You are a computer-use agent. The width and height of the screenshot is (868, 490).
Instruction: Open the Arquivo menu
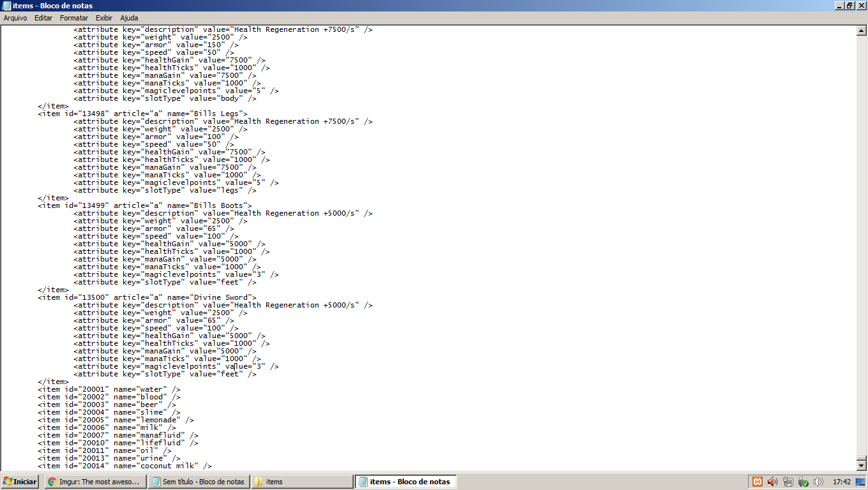(15, 18)
